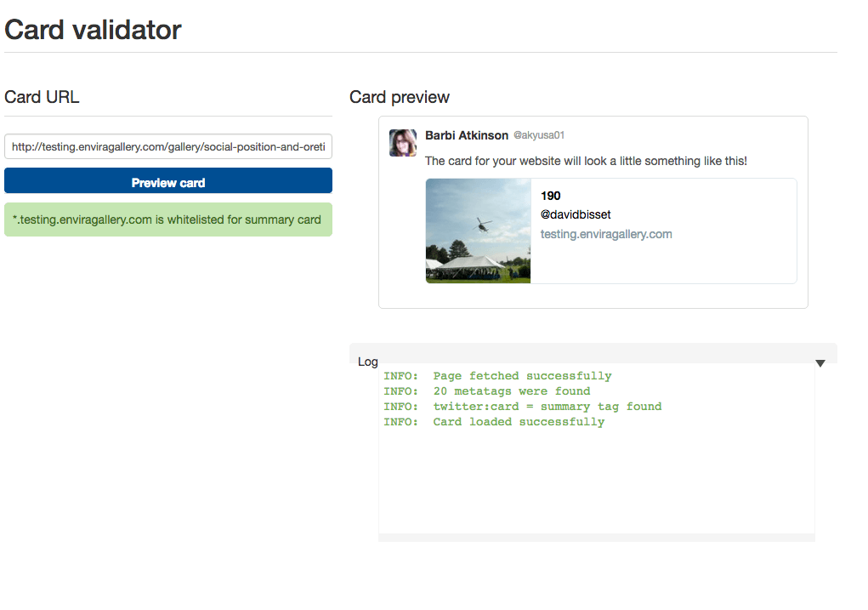This screenshot has width=868, height=610.
Task: Click the Card URL input field
Action: point(167,146)
